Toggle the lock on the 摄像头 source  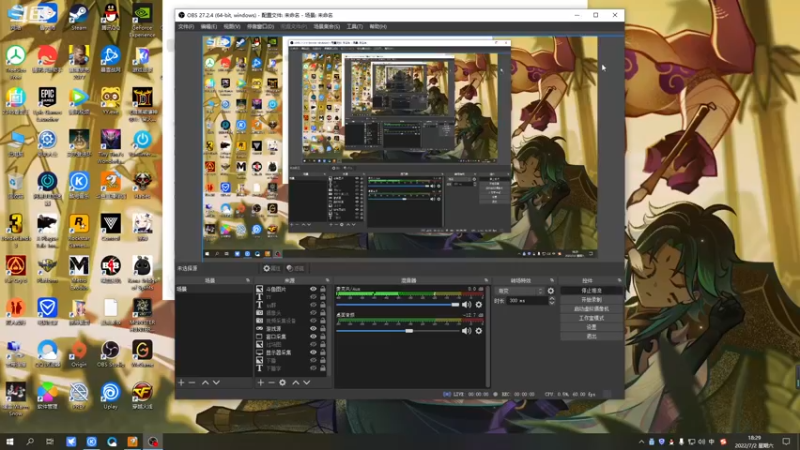322,313
